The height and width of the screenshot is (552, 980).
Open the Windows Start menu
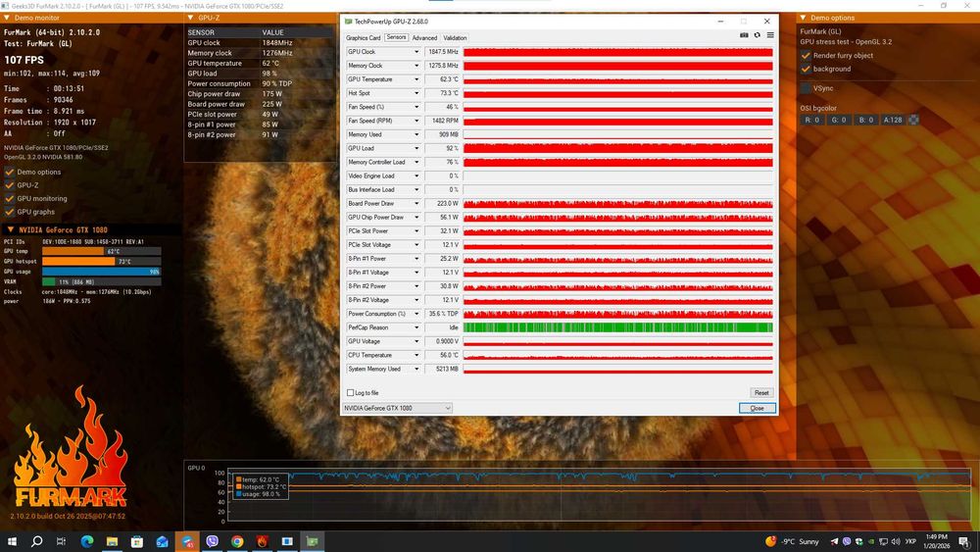[11, 541]
